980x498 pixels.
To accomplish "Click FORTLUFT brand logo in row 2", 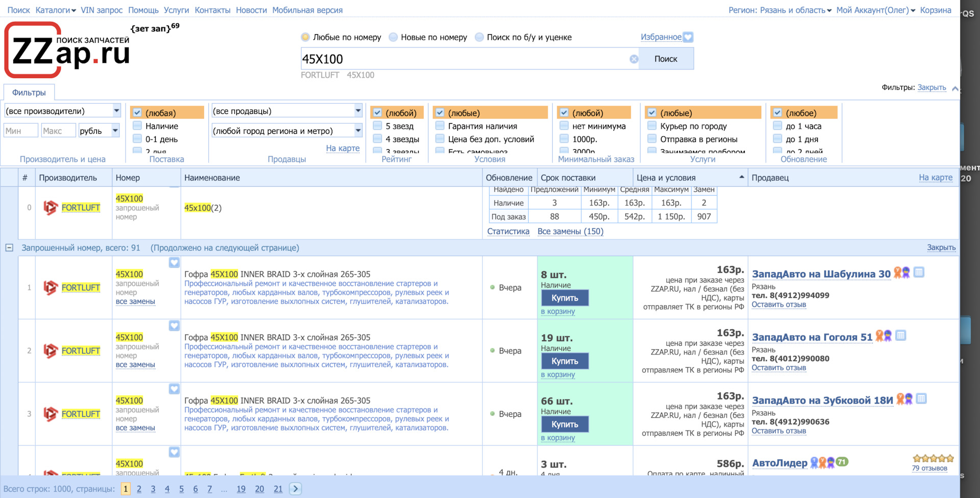I will (x=51, y=351).
